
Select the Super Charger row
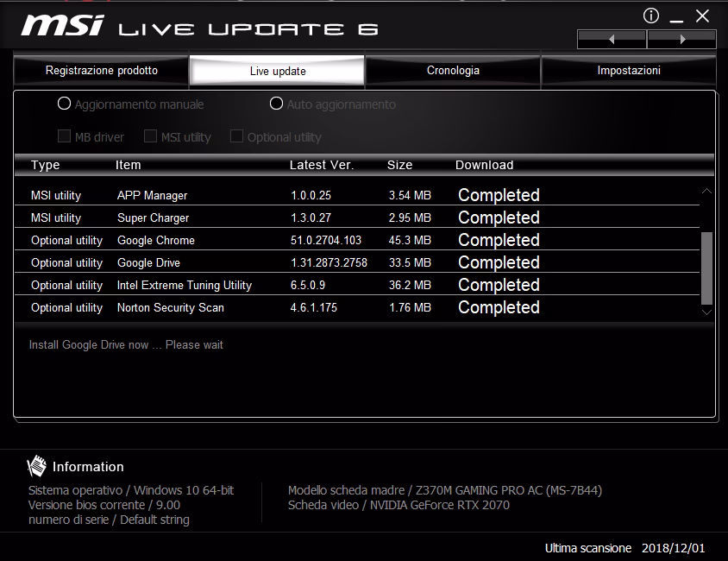(357, 217)
